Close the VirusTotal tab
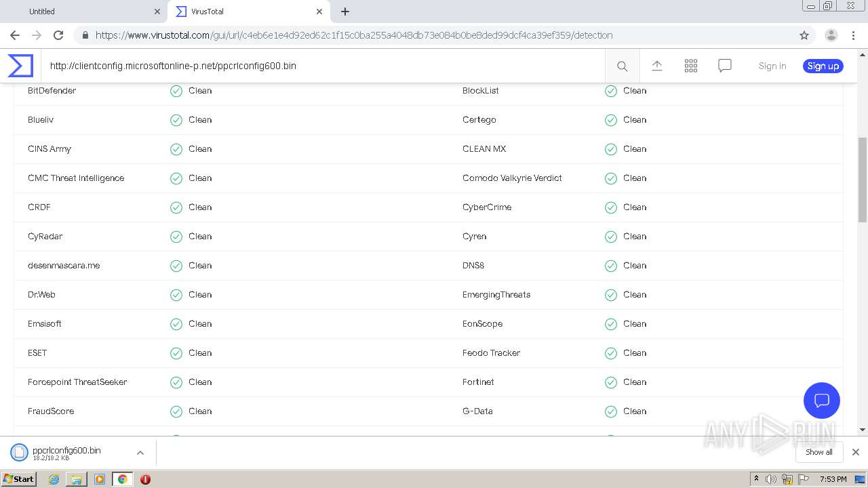This screenshot has height=488, width=868. pos(319,12)
